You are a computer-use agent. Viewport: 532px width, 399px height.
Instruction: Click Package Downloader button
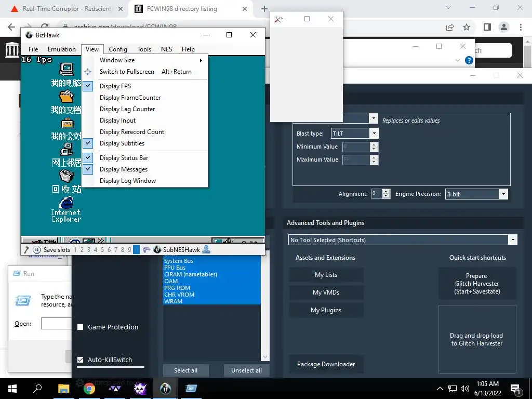[x=326, y=364]
